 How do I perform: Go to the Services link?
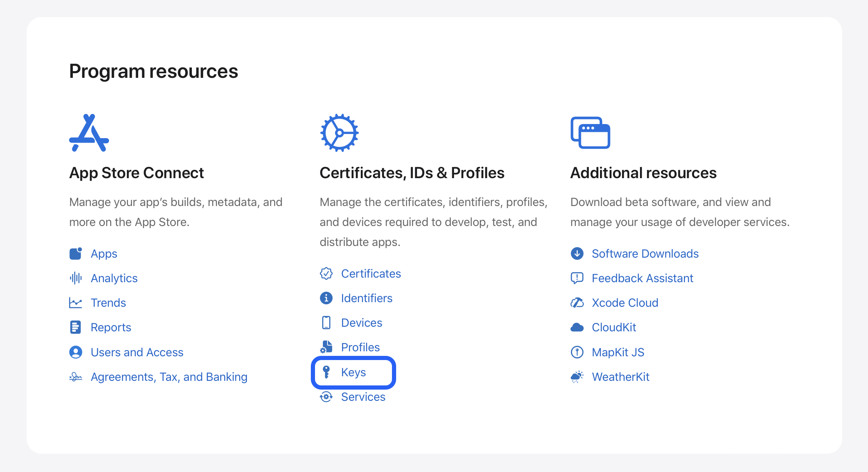tap(363, 397)
